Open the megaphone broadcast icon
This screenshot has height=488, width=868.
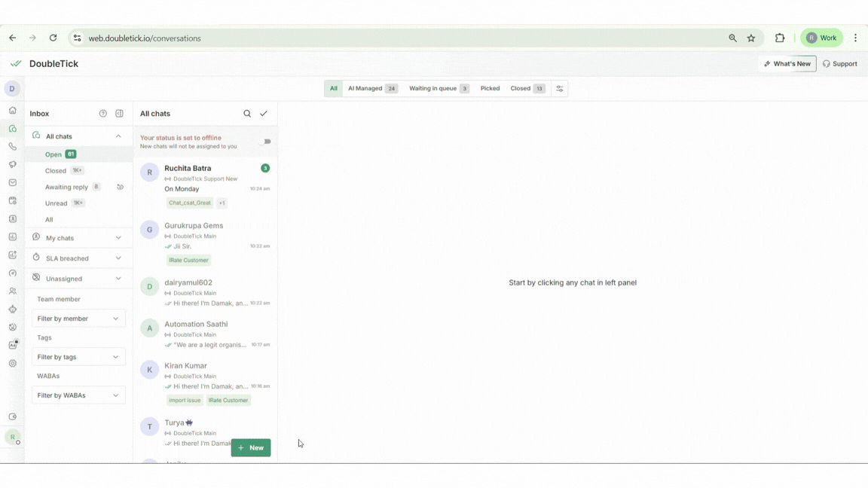[x=12, y=165]
